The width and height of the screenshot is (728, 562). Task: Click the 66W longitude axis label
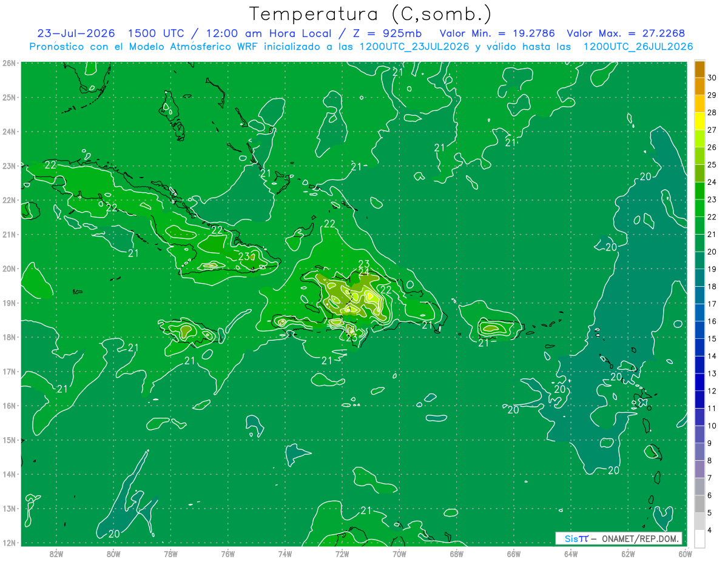tap(513, 554)
